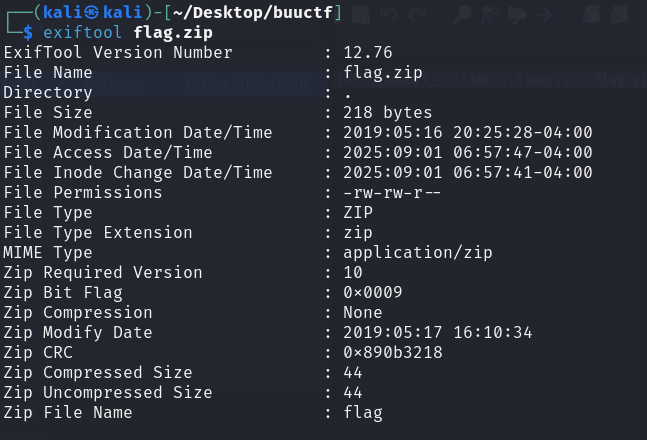Viewport: 647px width, 440px height.
Task: Click the Zip Modify Date value
Action: point(438,332)
